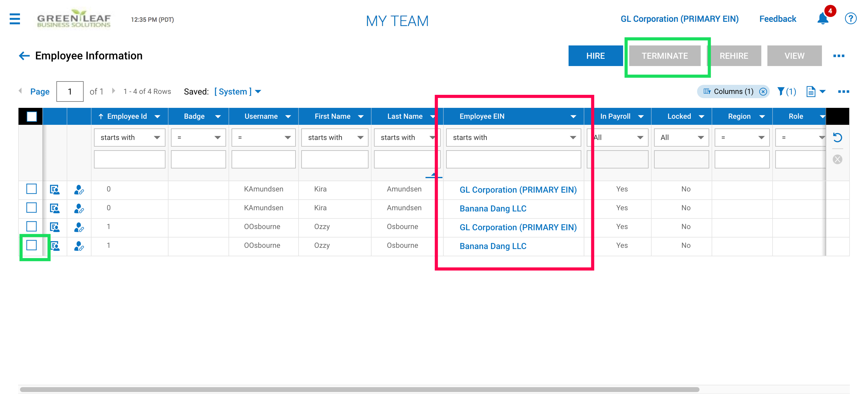Open the help question mark icon

850,19
